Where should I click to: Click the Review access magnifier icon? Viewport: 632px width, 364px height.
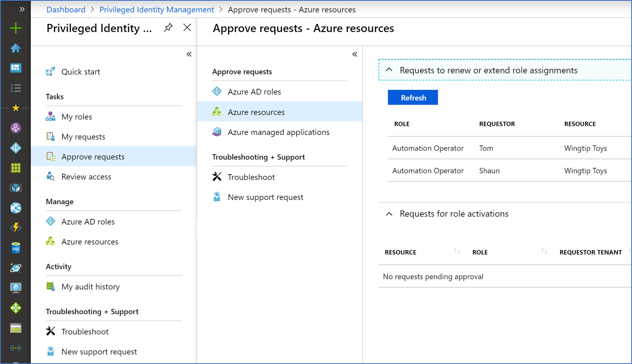click(50, 176)
